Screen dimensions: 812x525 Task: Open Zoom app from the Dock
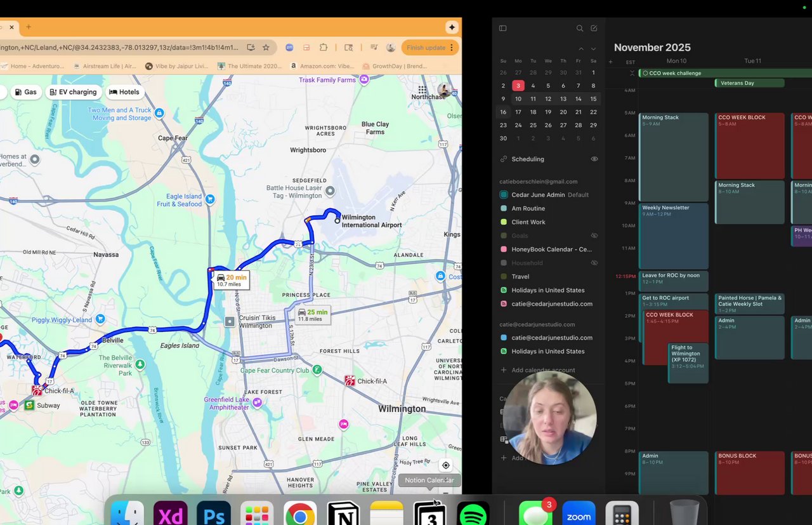click(579, 513)
